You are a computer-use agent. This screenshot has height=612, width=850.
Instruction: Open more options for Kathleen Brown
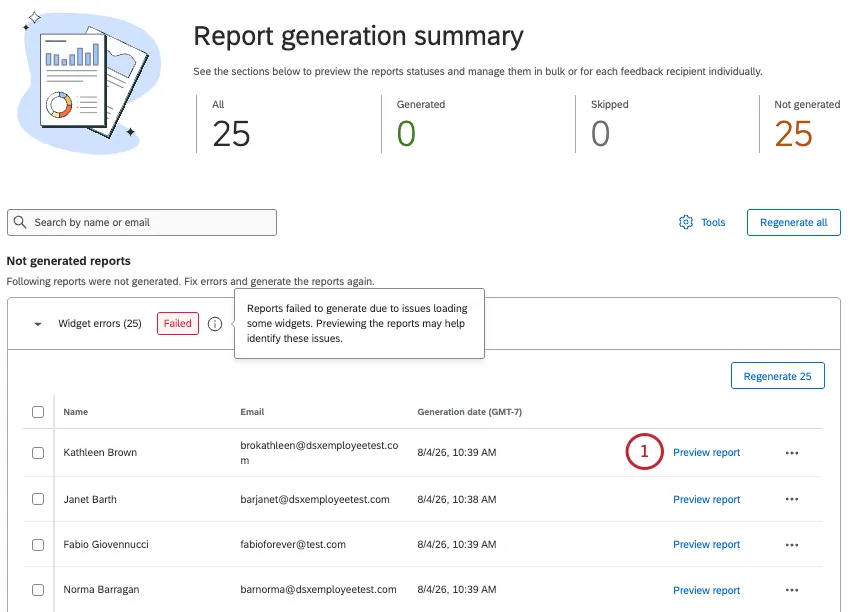pyautogui.click(x=791, y=453)
